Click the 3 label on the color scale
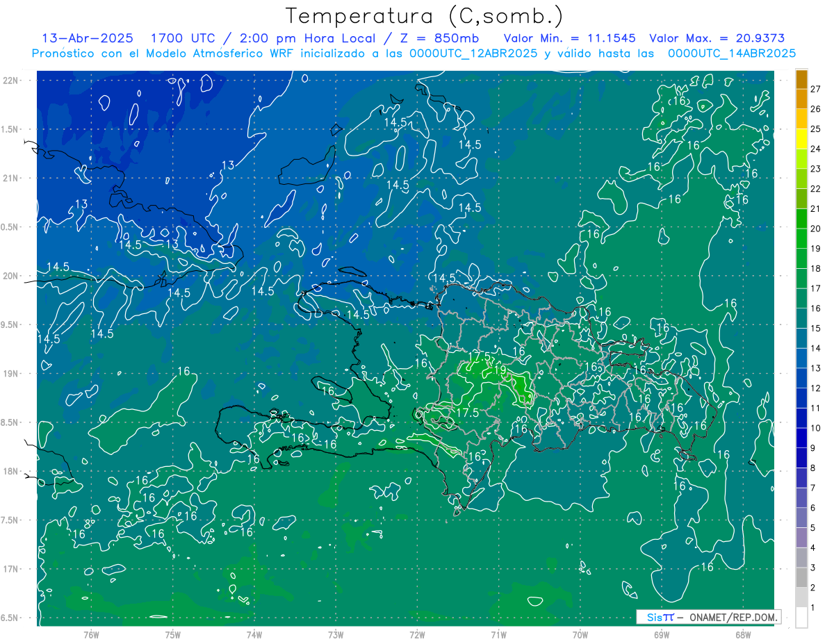834x644 pixels. coord(814,568)
